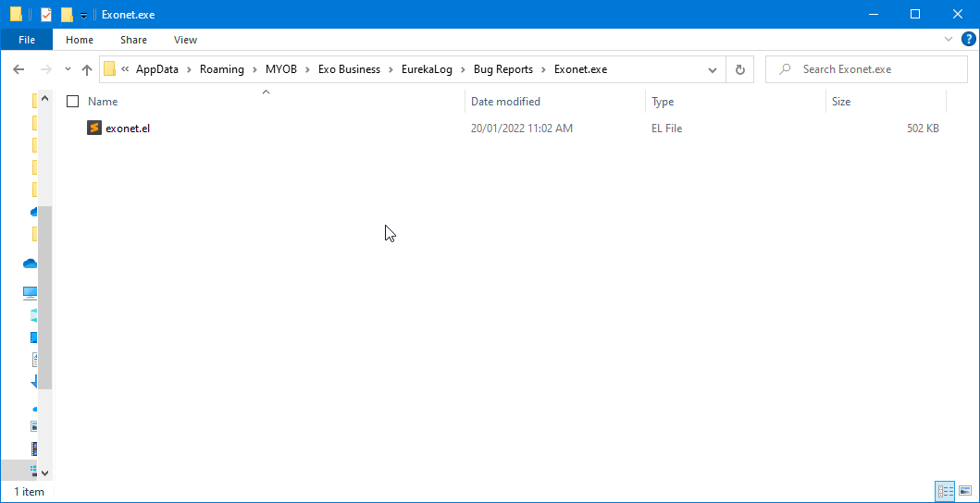Navigate to the EurekaLog breadcrumb folder
980x503 pixels.
pyautogui.click(x=427, y=69)
